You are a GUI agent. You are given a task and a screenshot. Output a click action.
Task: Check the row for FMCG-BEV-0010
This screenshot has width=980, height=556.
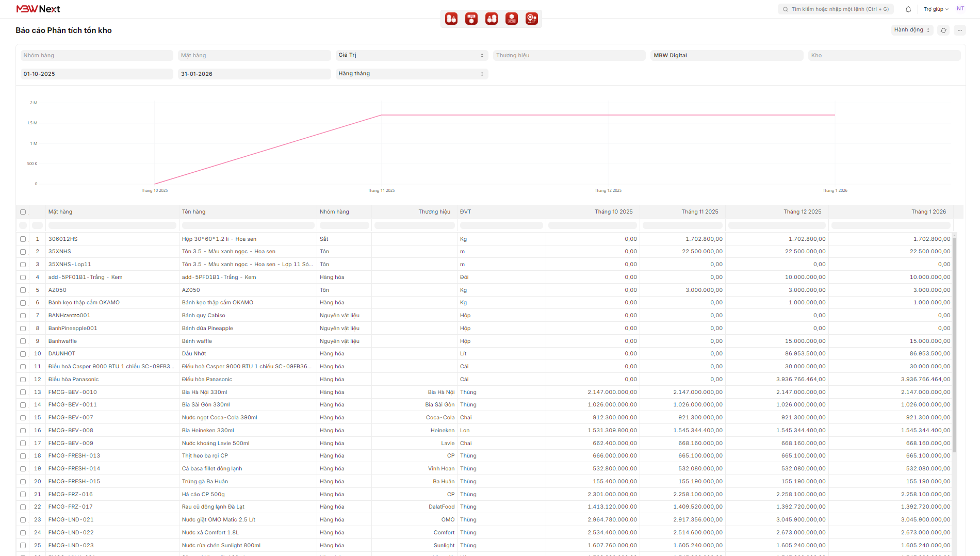(x=23, y=393)
